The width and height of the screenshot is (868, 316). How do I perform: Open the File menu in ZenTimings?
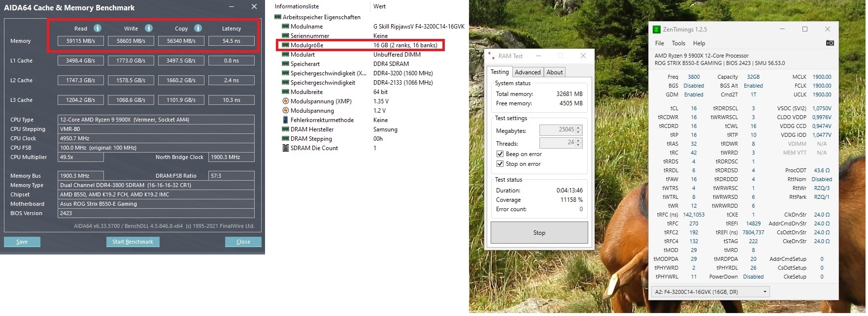[660, 43]
